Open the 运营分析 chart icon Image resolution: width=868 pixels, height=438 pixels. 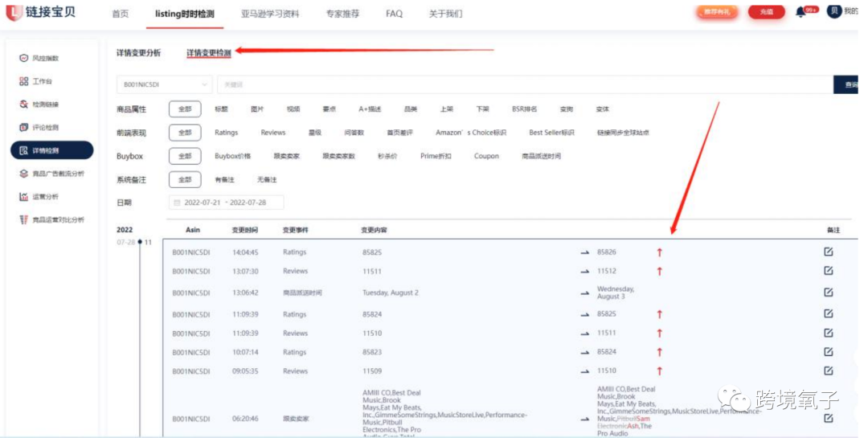(24, 197)
